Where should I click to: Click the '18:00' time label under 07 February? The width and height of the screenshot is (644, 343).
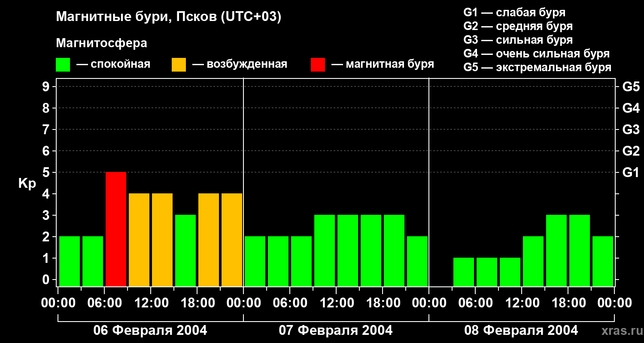pyautogui.click(x=383, y=303)
